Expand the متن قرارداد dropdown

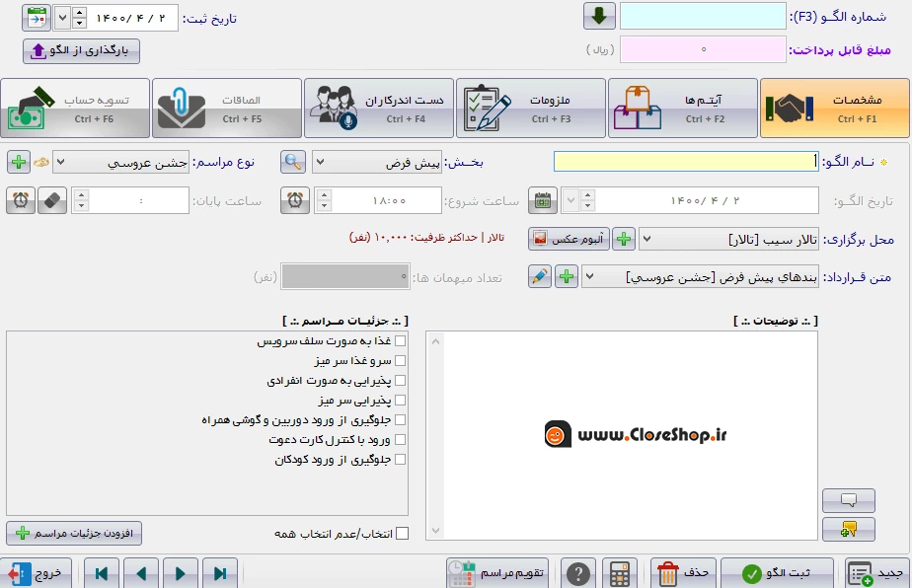590,277
